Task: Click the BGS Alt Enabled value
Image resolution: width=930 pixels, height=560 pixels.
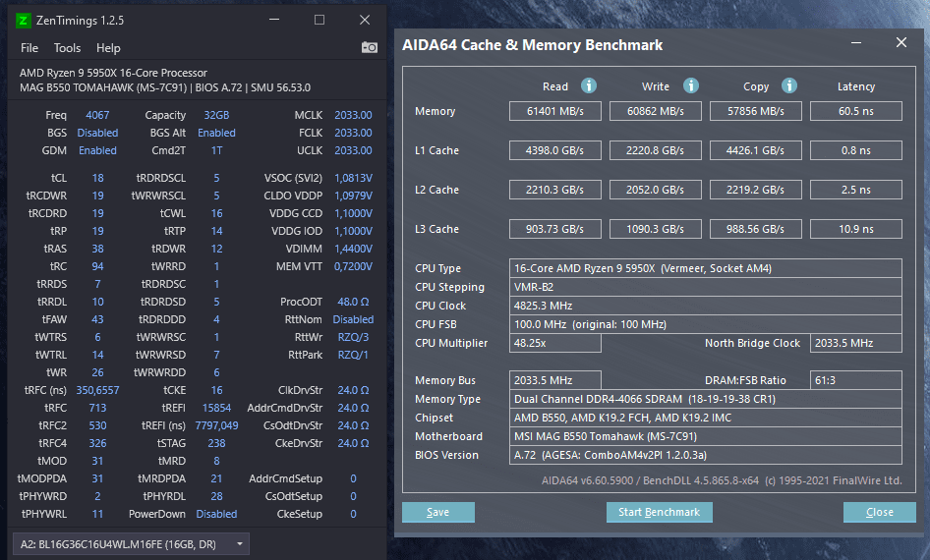Action: click(x=216, y=133)
